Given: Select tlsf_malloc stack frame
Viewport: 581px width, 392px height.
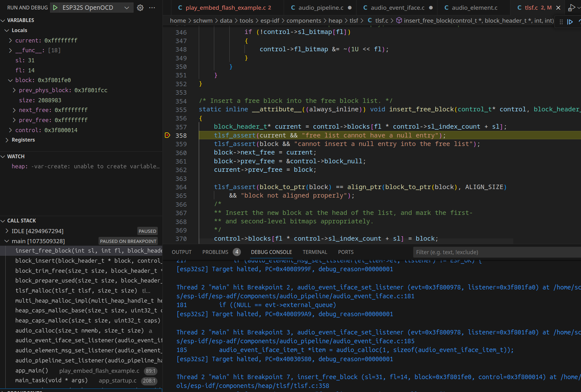Looking at the screenshot, I should (81, 291).
